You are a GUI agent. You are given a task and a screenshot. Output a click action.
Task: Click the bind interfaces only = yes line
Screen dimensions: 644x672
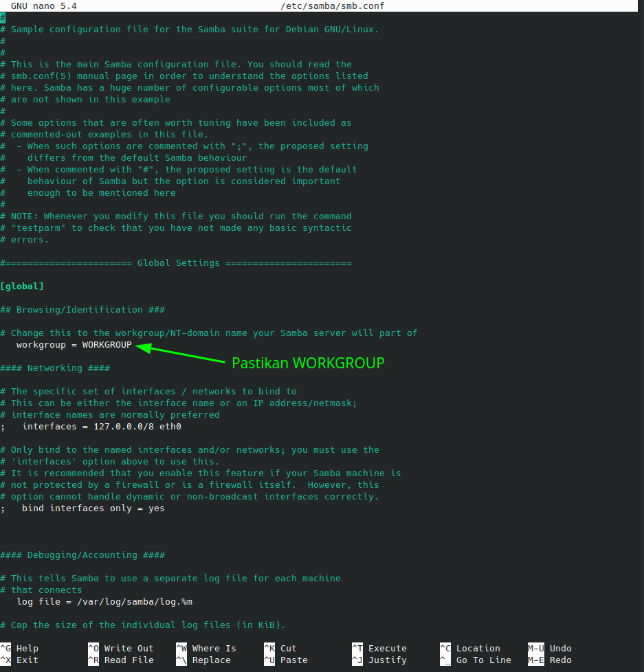coord(93,508)
